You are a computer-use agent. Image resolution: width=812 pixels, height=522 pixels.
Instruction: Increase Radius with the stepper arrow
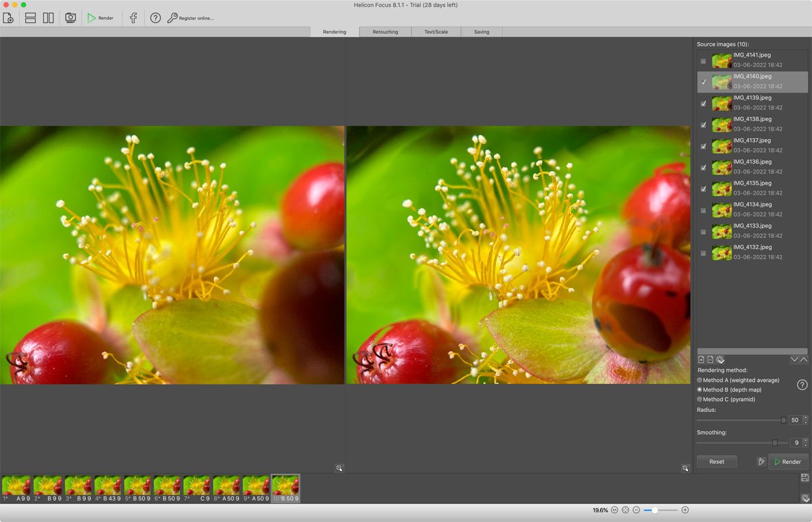pyautogui.click(x=805, y=417)
